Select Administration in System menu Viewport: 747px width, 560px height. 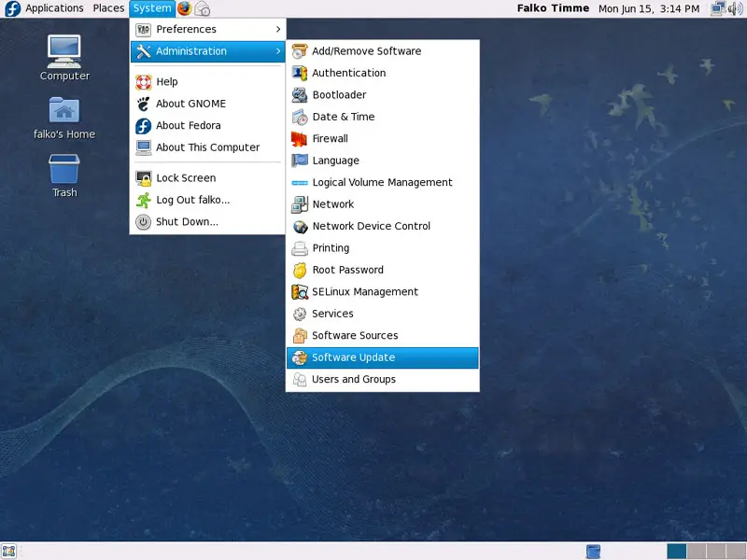pos(208,51)
